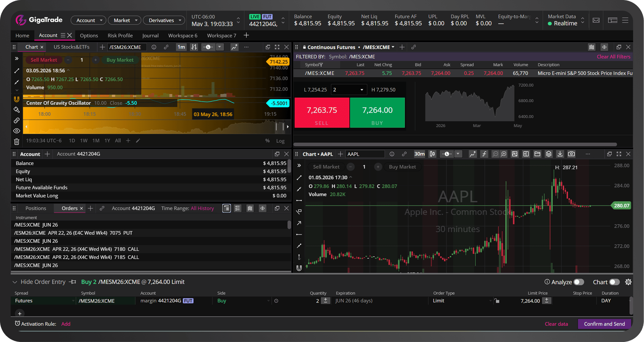Collapse Hide Order Entry chevron

point(14,282)
